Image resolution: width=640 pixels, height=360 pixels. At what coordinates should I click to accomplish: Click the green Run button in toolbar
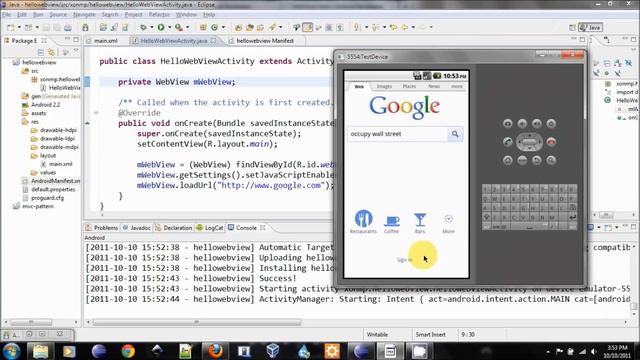(x=161, y=27)
